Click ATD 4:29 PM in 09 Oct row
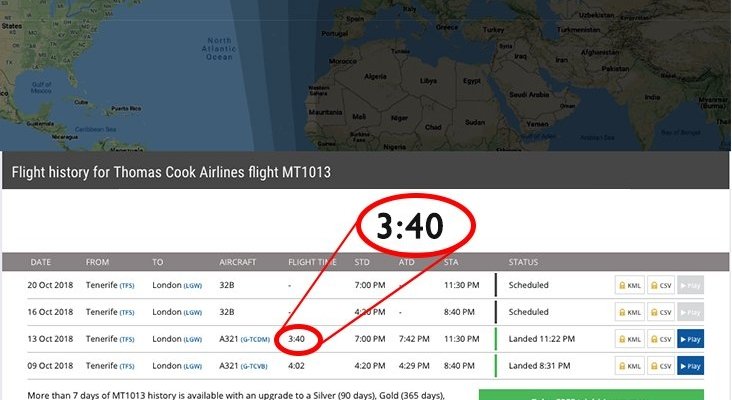 tap(414, 366)
